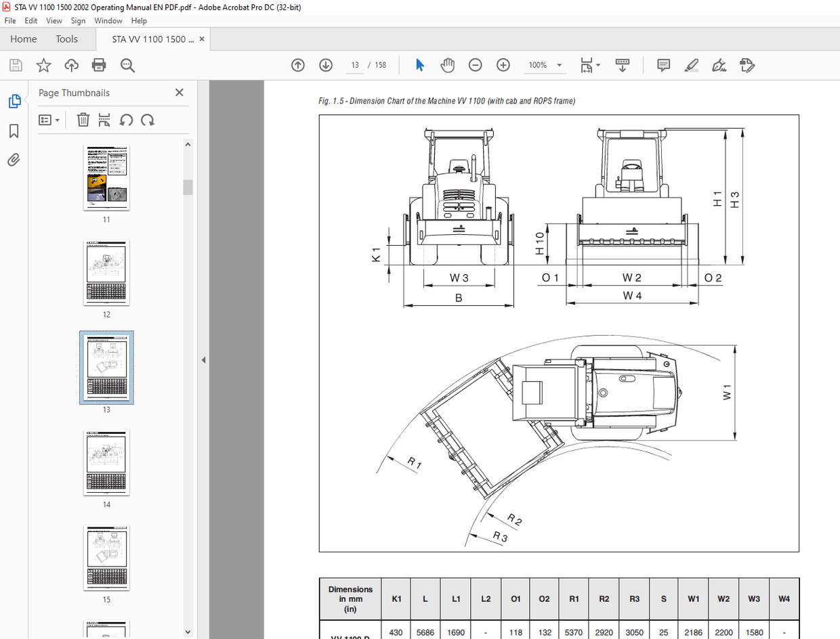Add a sticky note comment

pyautogui.click(x=663, y=65)
